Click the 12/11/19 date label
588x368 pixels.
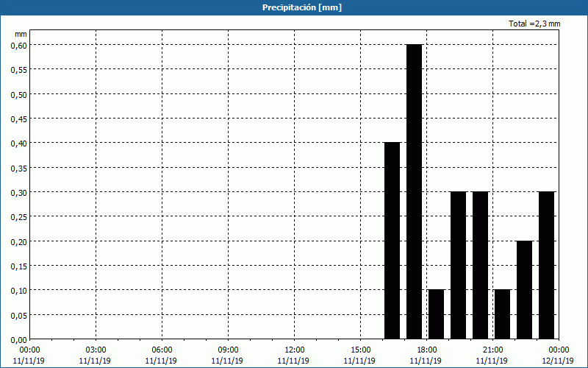click(558, 361)
